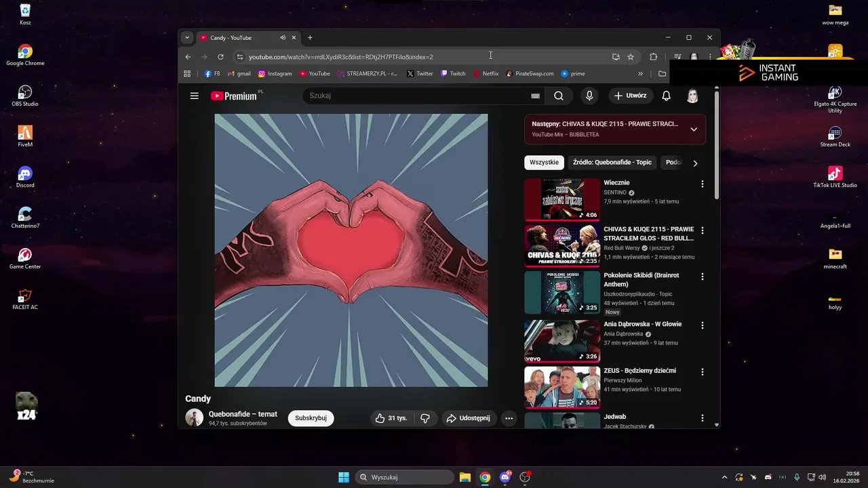Play CHIVAS & KUQE 2115 thumbnail
The width and height of the screenshot is (868, 488).
coord(562,246)
